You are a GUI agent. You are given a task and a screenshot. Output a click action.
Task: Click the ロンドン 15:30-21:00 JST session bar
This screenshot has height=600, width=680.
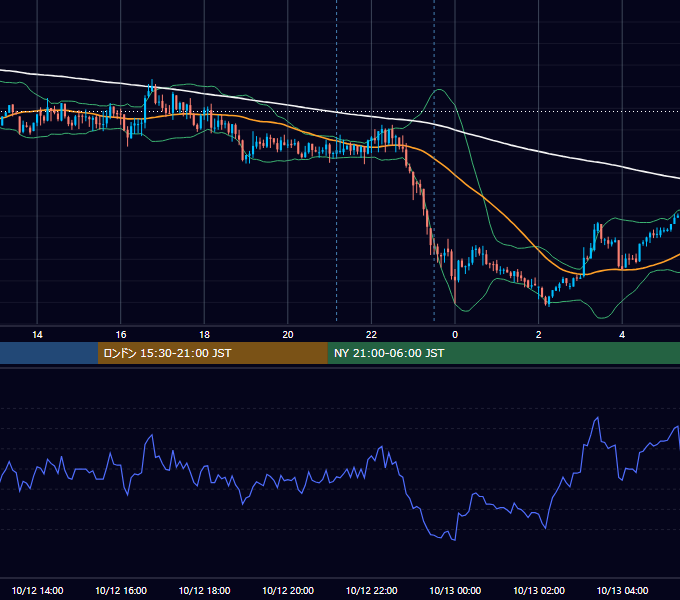pyautogui.click(x=212, y=353)
